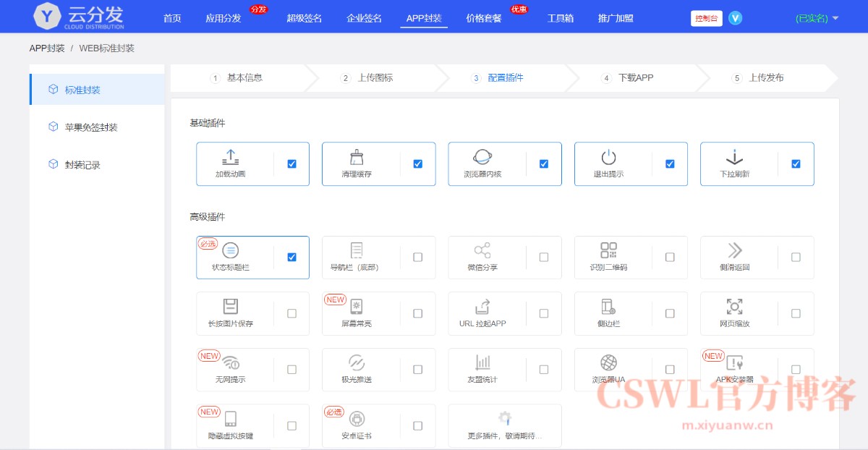Uncheck the 加载动画 checkbox

coord(292,164)
